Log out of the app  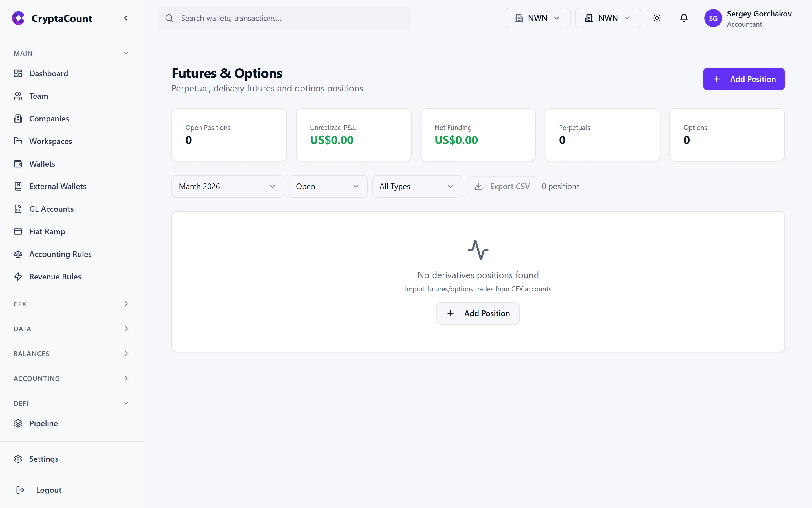point(49,490)
